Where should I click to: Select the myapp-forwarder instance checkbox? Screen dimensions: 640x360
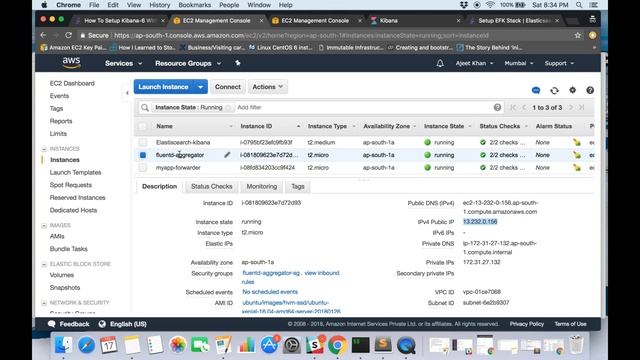click(x=142, y=167)
